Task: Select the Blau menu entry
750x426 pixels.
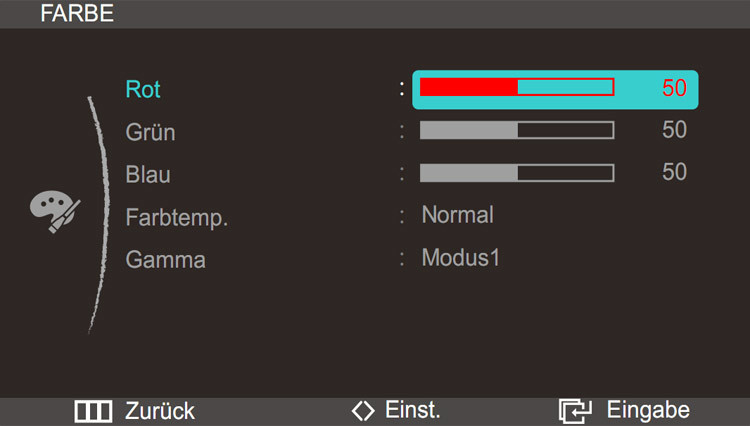Action: [148, 175]
